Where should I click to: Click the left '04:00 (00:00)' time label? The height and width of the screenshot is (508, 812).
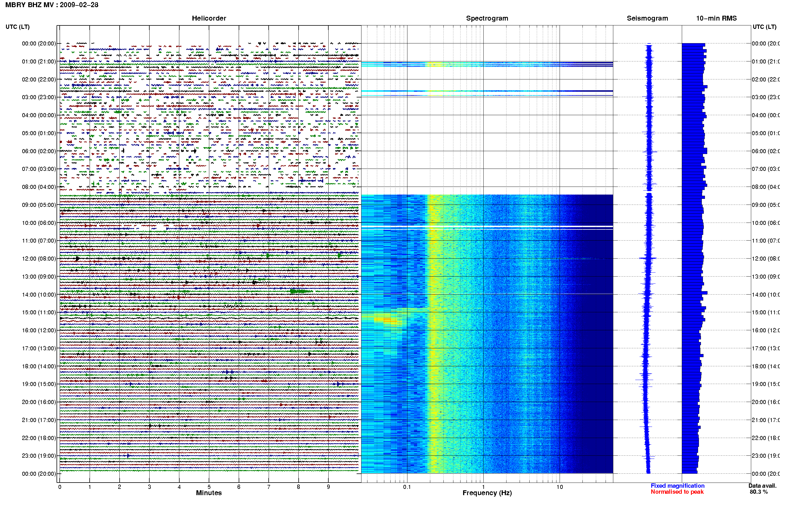[39, 115]
